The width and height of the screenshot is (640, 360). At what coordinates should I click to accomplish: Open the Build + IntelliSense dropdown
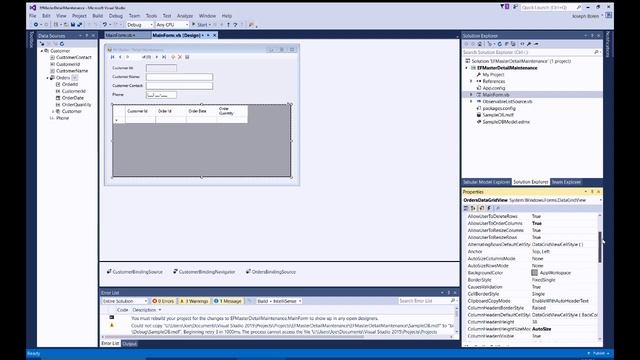click(x=279, y=301)
